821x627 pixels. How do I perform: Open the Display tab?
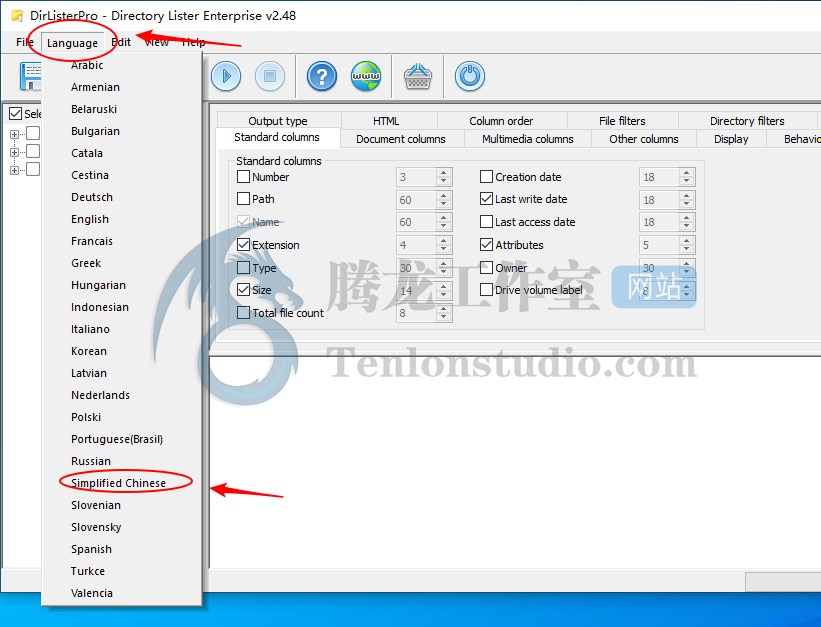[731, 139]
